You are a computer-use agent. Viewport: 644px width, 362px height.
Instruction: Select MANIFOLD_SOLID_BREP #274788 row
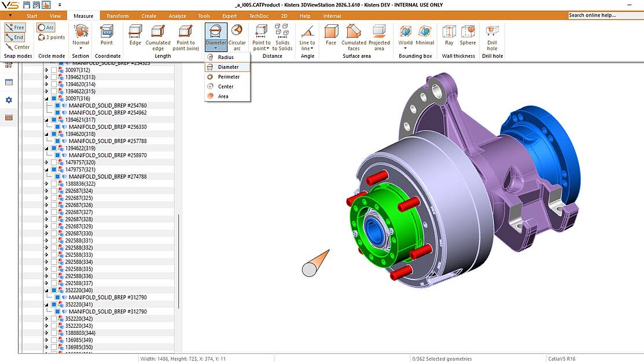[108, 176]
